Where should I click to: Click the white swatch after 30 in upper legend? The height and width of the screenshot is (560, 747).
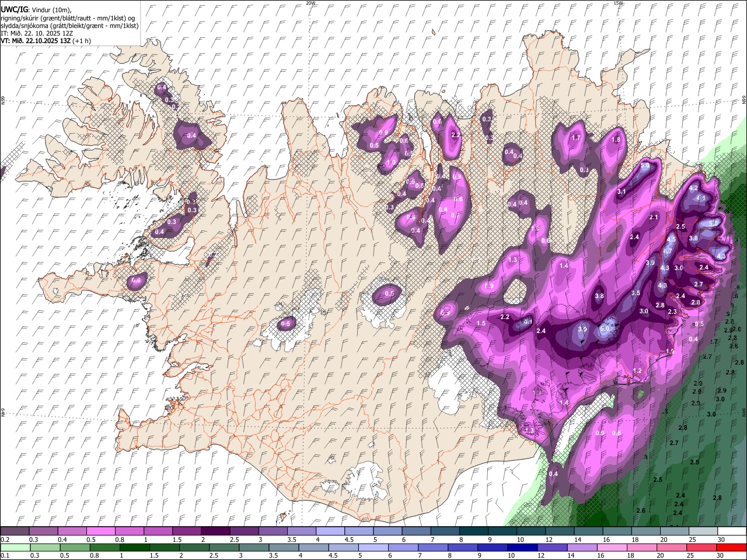[731, 531]
